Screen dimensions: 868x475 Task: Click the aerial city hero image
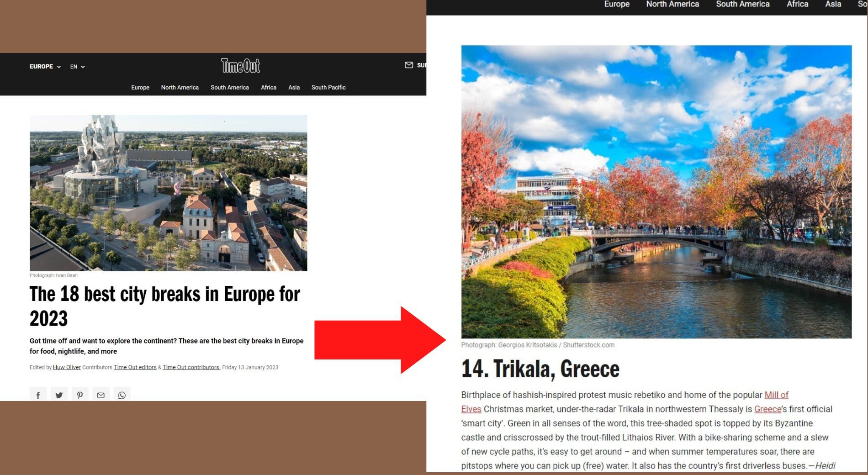tap(168, 193)
